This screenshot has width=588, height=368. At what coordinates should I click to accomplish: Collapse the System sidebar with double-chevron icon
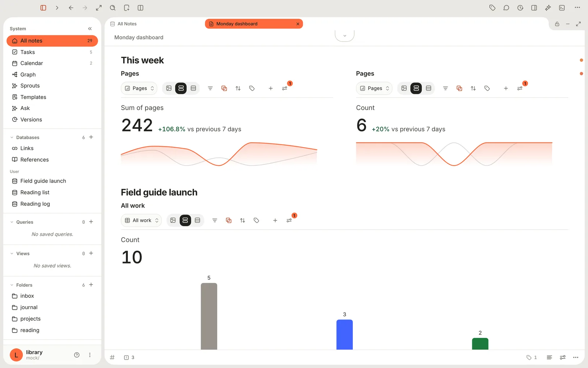tap(90, 29)
